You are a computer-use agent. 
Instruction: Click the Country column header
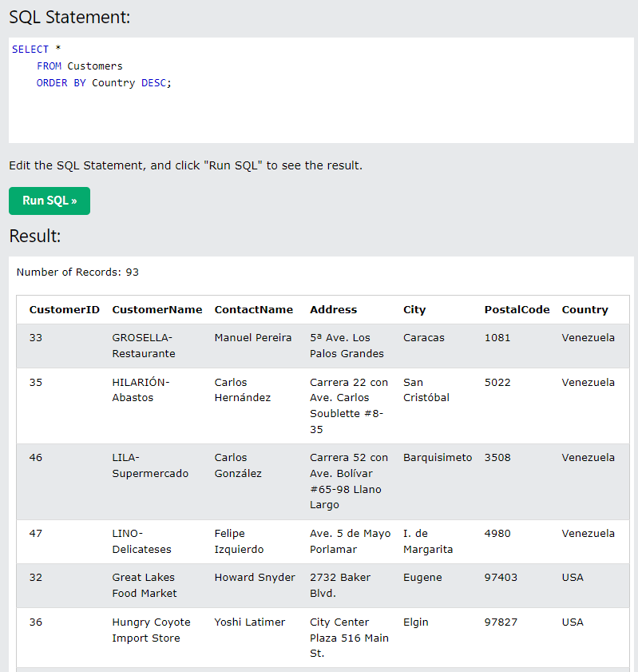coord(585,310)
